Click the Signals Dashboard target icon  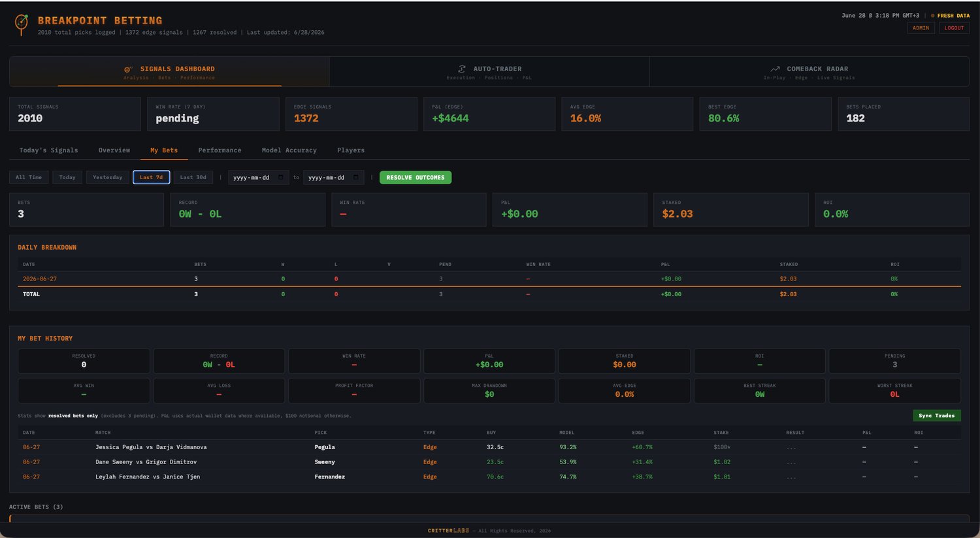pos(128,69)
